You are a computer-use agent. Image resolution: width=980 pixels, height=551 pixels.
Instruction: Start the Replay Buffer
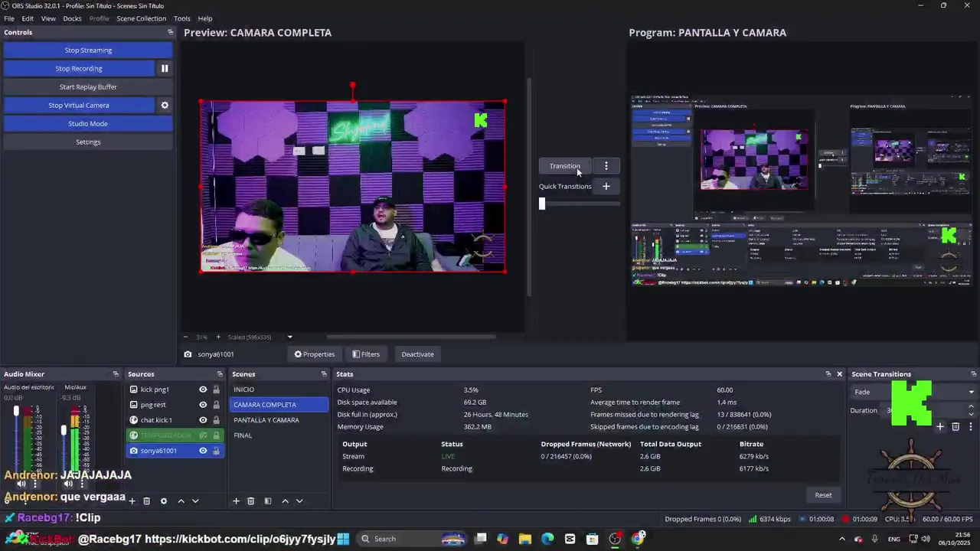point(88,86)
